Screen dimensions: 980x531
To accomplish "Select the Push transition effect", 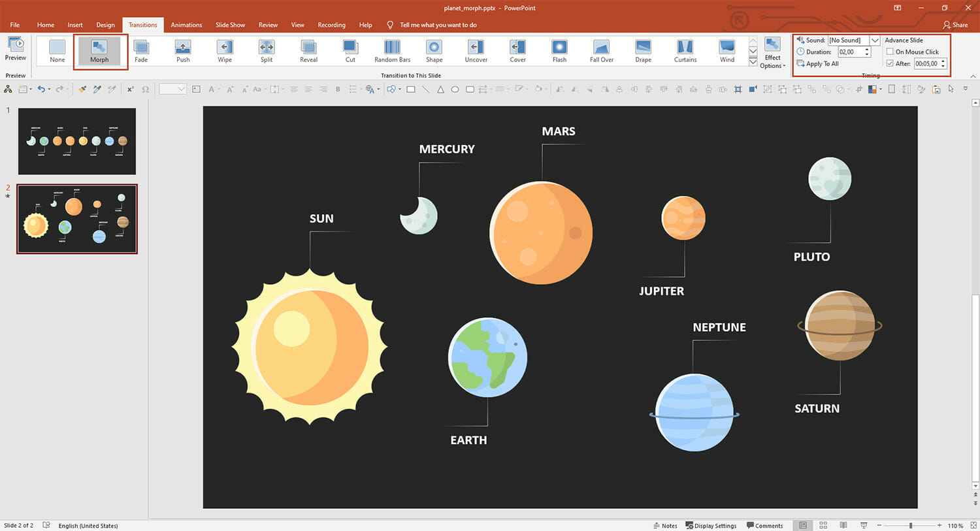I will click(183, 51).
